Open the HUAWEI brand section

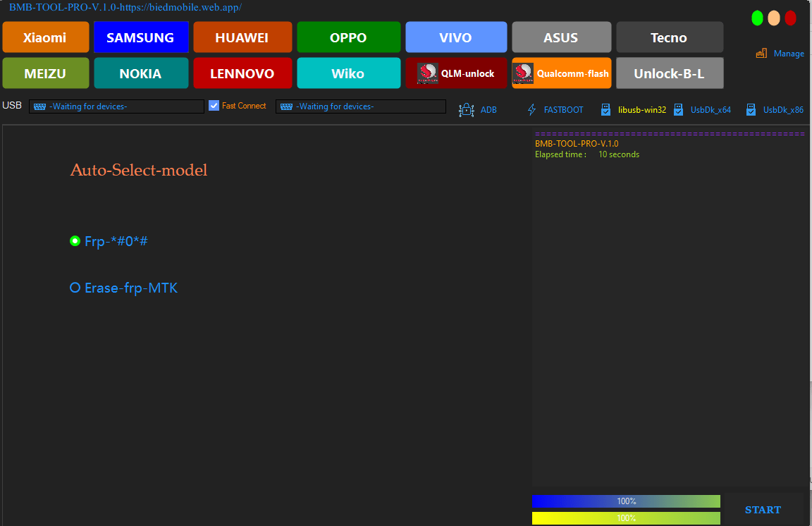coord(242,37)
